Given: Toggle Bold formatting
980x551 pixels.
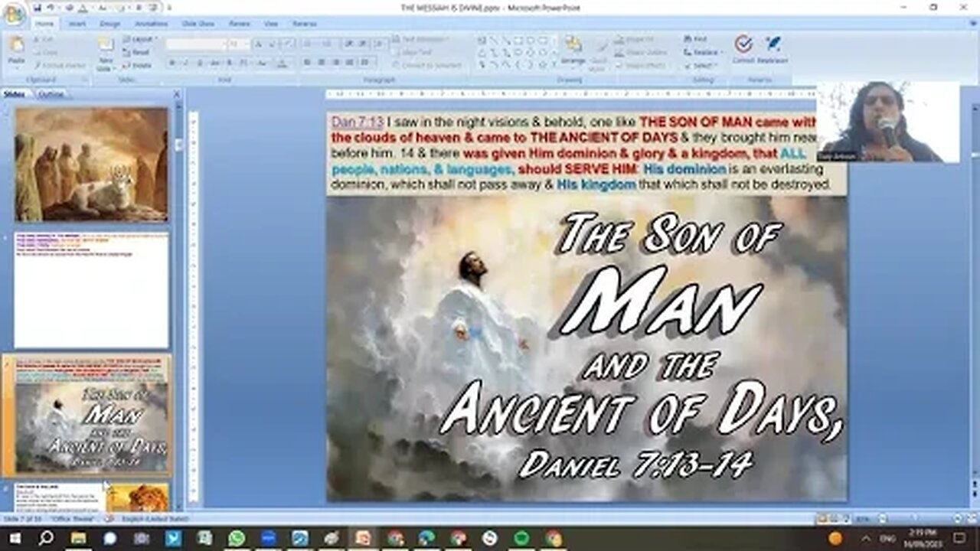Looking at the screenshot, I should [172, 64].
